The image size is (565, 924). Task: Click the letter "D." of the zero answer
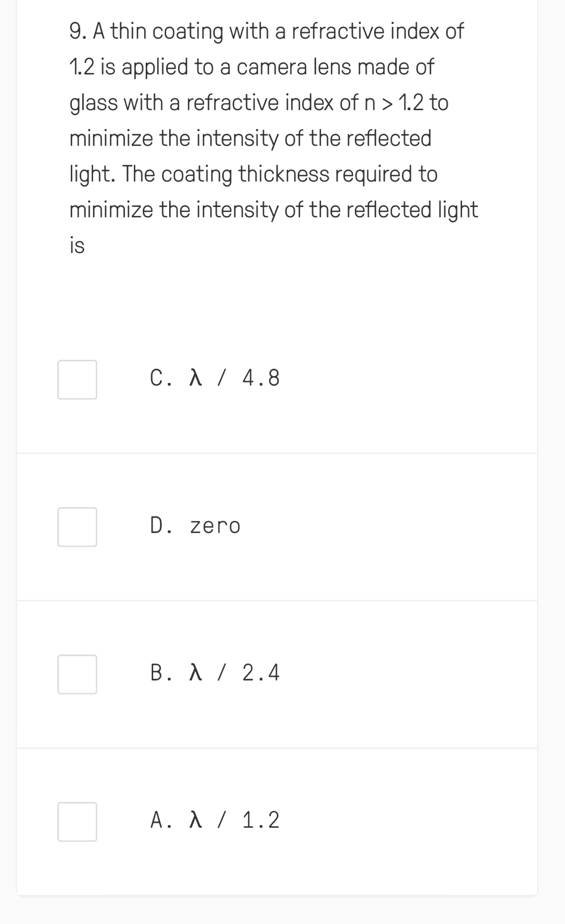(x=161, y=526)
